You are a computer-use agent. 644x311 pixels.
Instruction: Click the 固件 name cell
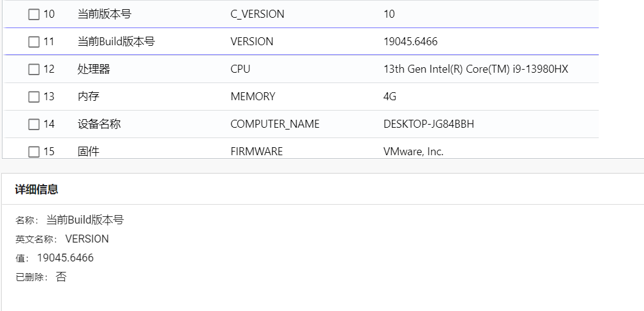pyautogui.click(x=88, y=152)
